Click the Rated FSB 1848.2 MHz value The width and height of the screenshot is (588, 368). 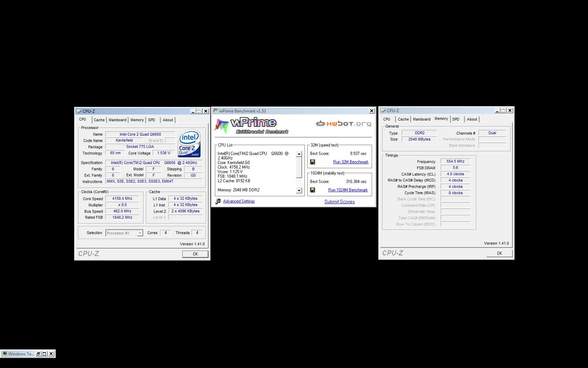point(122,218)
